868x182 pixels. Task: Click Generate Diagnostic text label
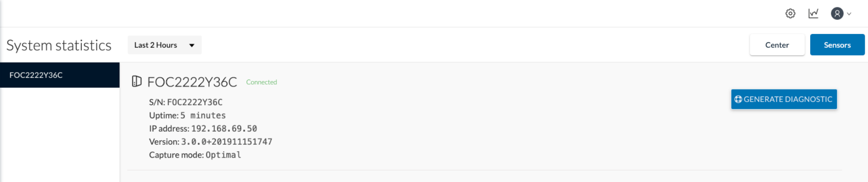(788, 99)
